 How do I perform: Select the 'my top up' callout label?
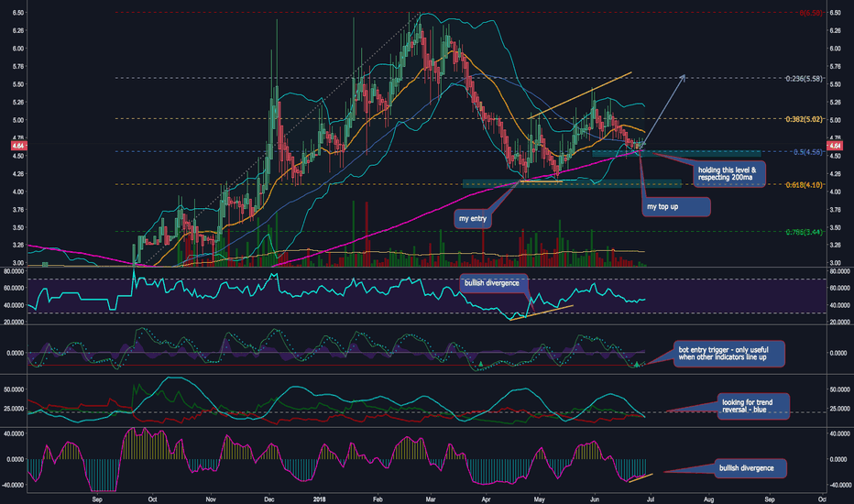[676, 206]
